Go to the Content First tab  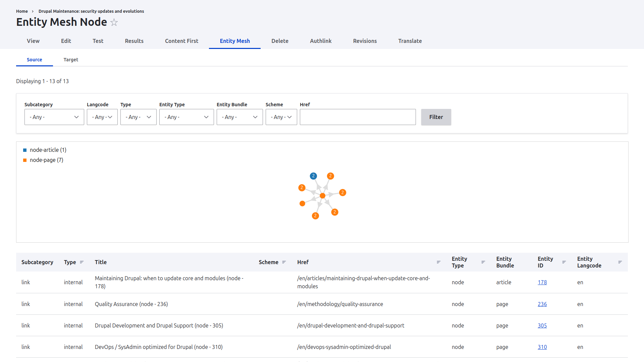point(181,41)
